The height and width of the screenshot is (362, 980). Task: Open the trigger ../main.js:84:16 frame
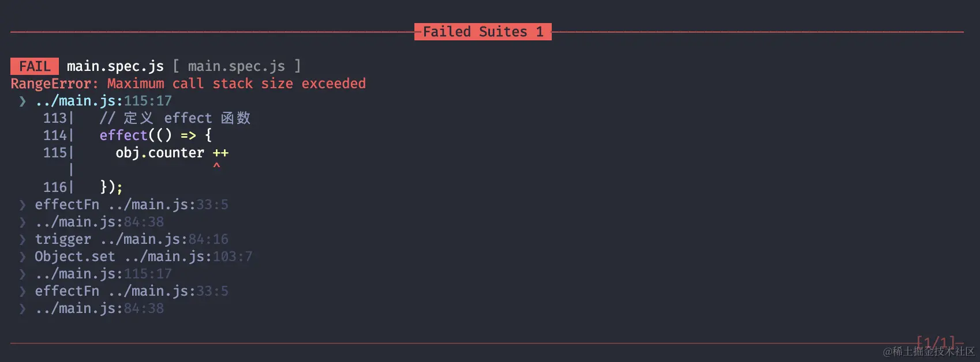(132, 239)
